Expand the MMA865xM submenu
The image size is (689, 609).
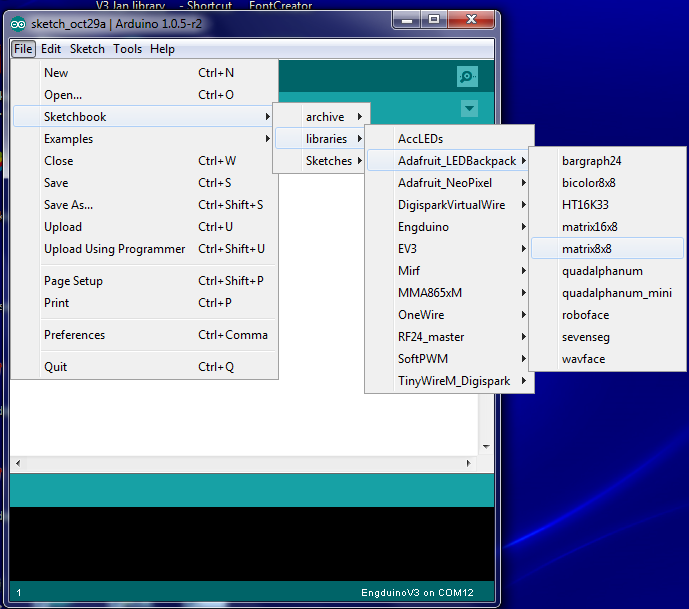pyautogui.click(x=450, y=293)
